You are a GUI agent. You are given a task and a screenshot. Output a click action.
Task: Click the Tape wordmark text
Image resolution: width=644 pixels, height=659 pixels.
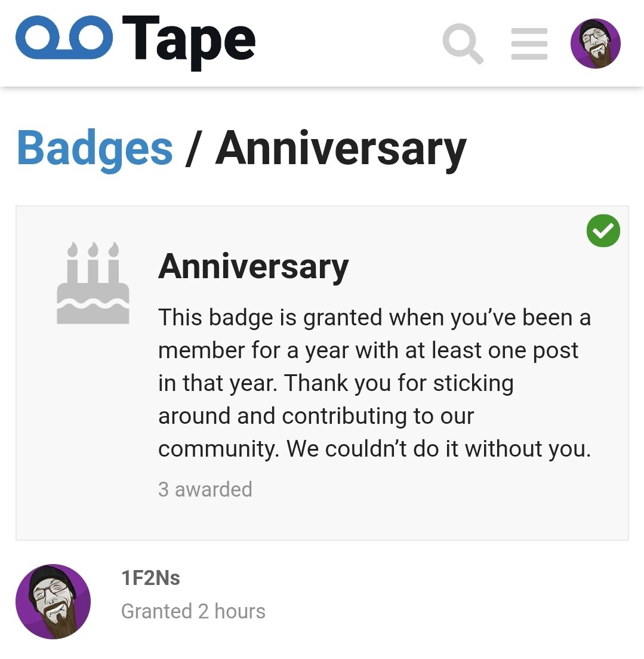(x=189, y=42)
